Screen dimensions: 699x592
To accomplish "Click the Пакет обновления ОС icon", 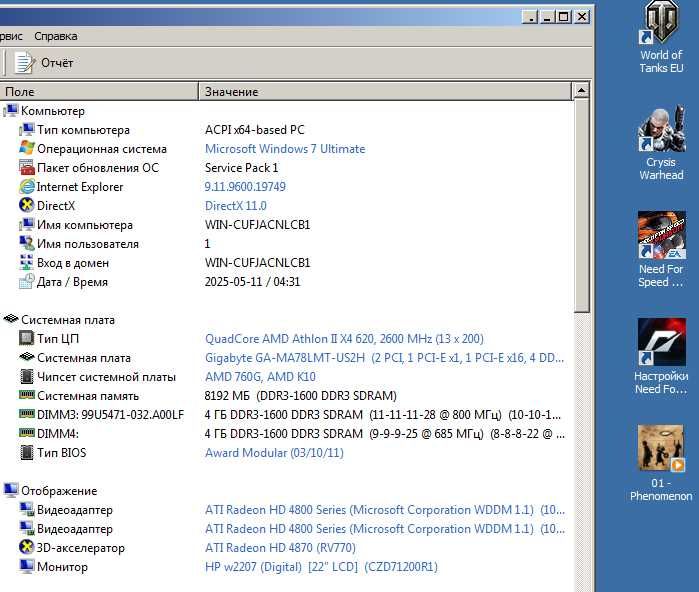I will [x=27, y=168].
